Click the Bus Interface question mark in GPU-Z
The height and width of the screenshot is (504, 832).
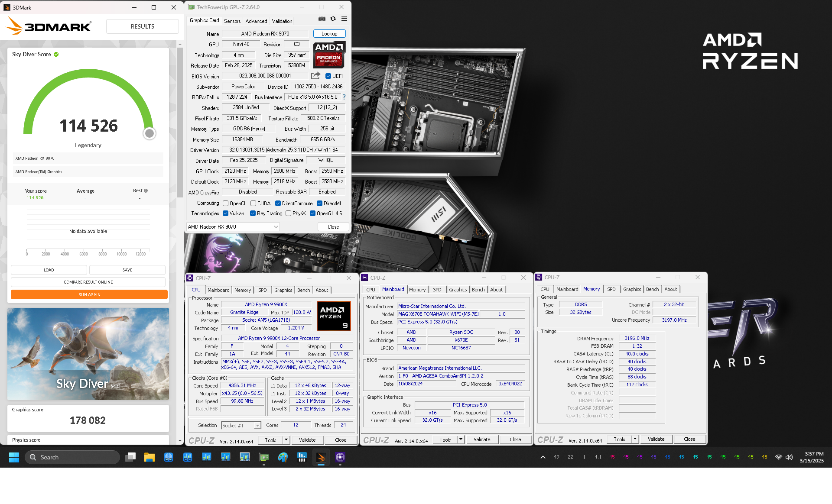(344, 97)
